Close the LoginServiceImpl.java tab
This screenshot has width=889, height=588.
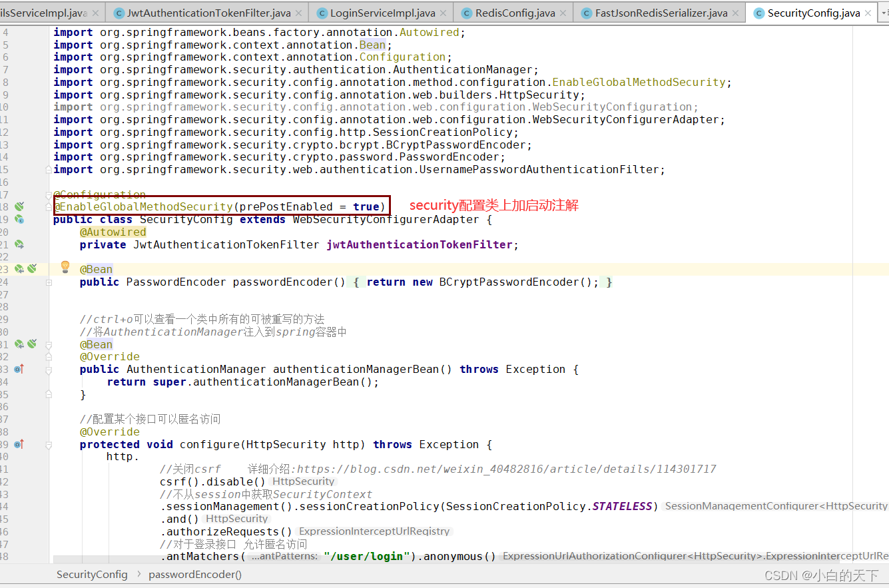pyautogui.click(x=442, y=13)
